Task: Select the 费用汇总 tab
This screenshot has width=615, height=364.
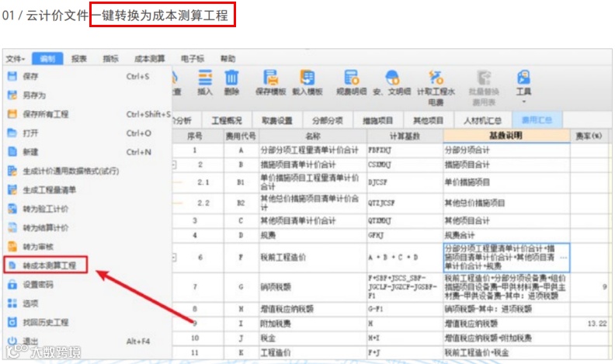Action: pos(537,120)
